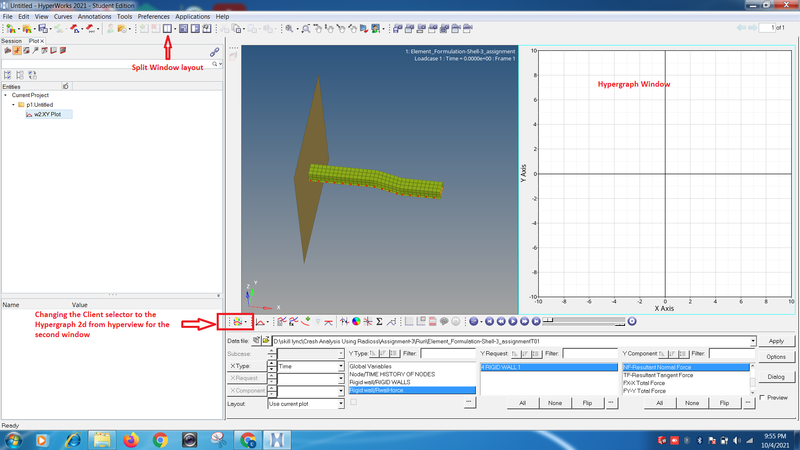Open the color wheel curve attributes icon
This screenshot has height=450, width=800.
point(356,321)
